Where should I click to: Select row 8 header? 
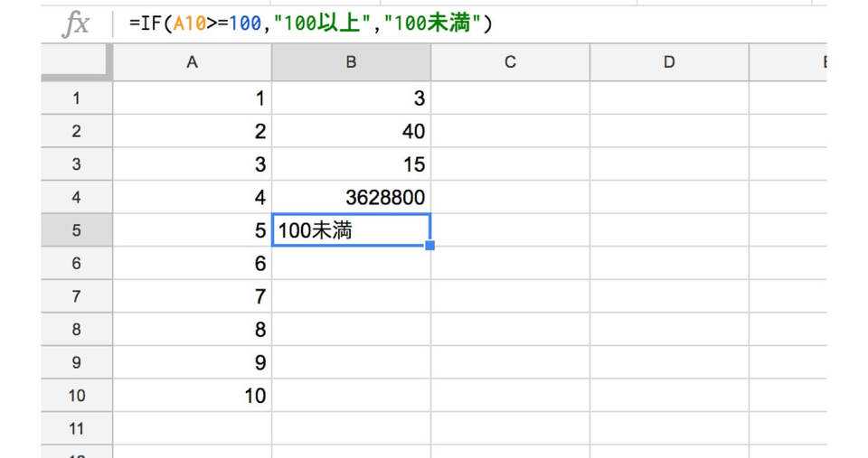pos(76,330)
